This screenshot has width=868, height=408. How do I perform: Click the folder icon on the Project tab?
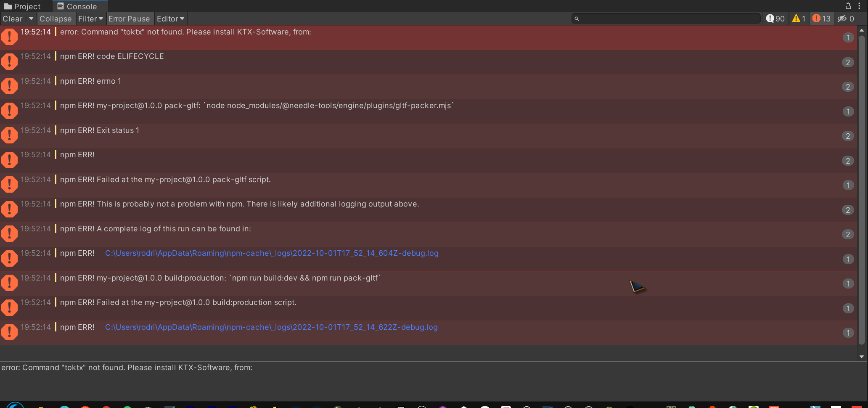point(8,6)
